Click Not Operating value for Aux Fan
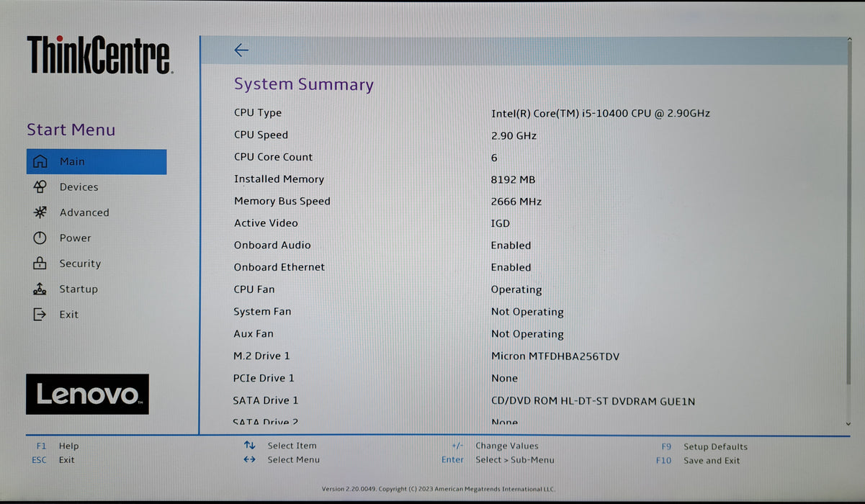 527,334
